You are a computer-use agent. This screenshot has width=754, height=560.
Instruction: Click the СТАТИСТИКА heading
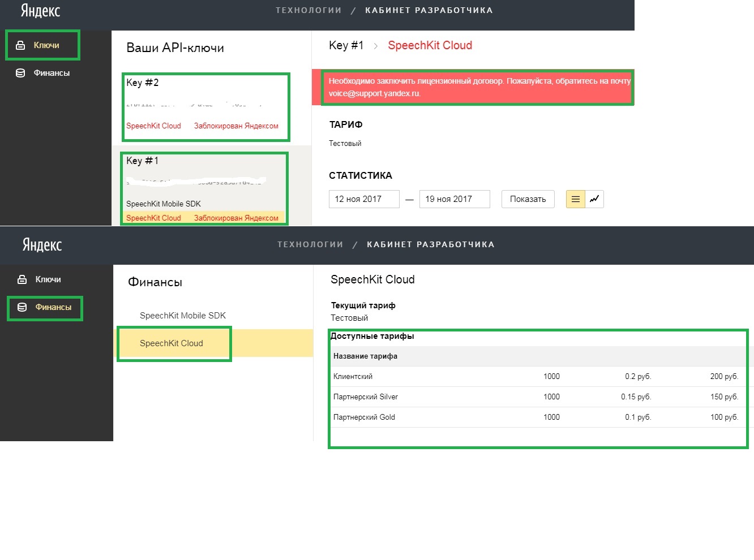click(361, 175)
